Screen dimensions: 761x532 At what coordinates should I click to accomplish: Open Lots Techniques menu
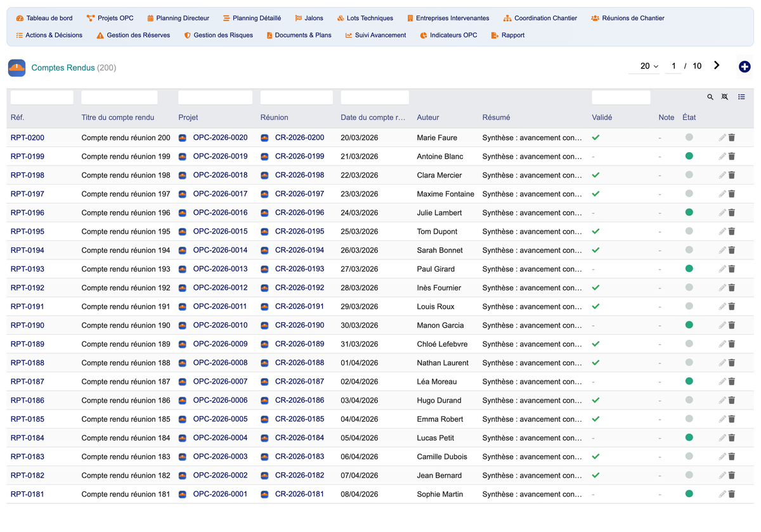tap(365, 18)
